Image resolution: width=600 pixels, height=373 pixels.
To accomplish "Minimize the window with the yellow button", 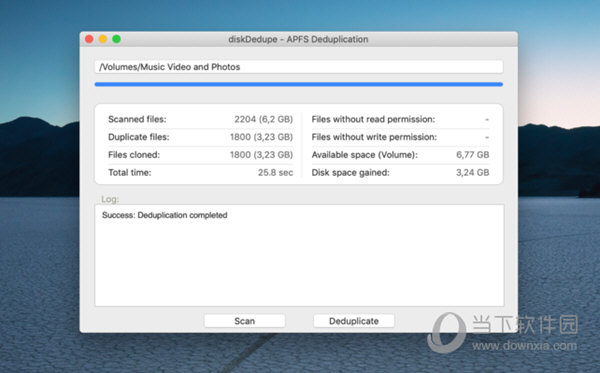I will [103, 39].
